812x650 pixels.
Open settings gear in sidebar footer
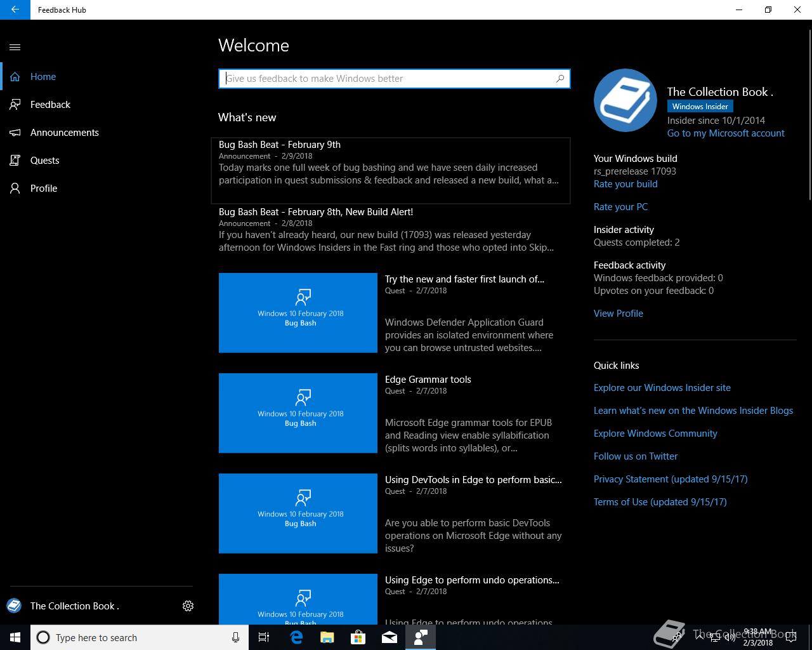click(188, 606)
